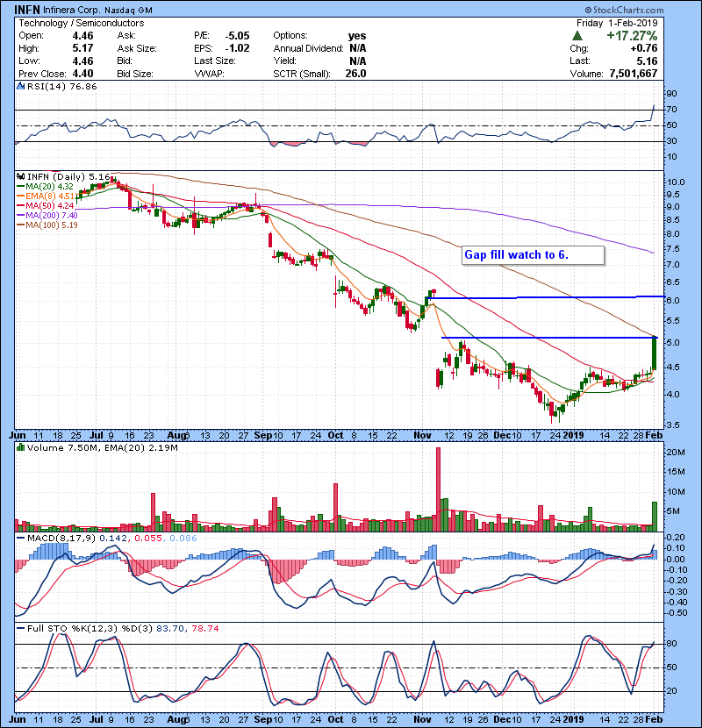The image size is (702, 728).
Task: Click the Open 4.46 value
Action: click(x=82, y=36)
